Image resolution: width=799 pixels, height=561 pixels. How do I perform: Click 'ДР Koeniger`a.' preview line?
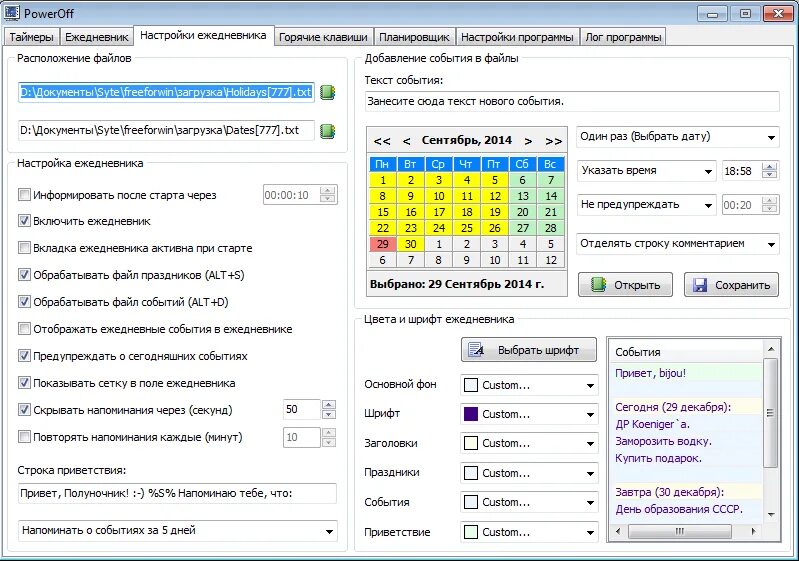coord(652,424)
